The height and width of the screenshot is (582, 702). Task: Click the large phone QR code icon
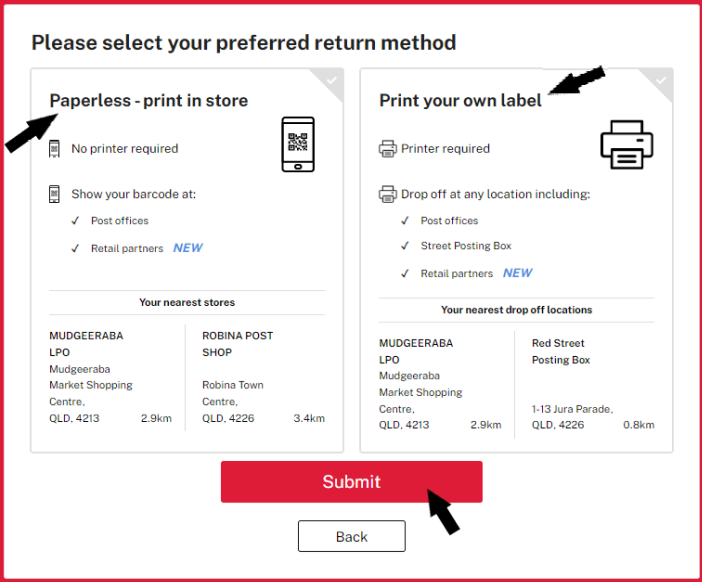[x=298, y=144]
